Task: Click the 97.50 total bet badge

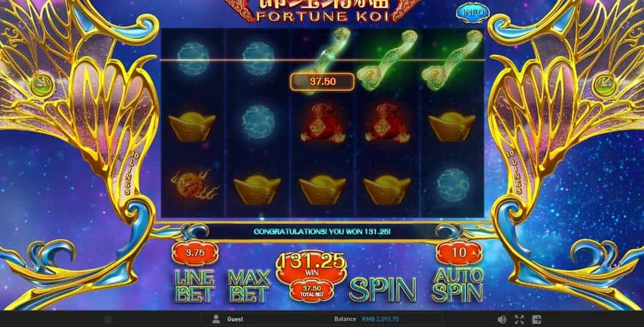Action: click(x=311, y=291)
